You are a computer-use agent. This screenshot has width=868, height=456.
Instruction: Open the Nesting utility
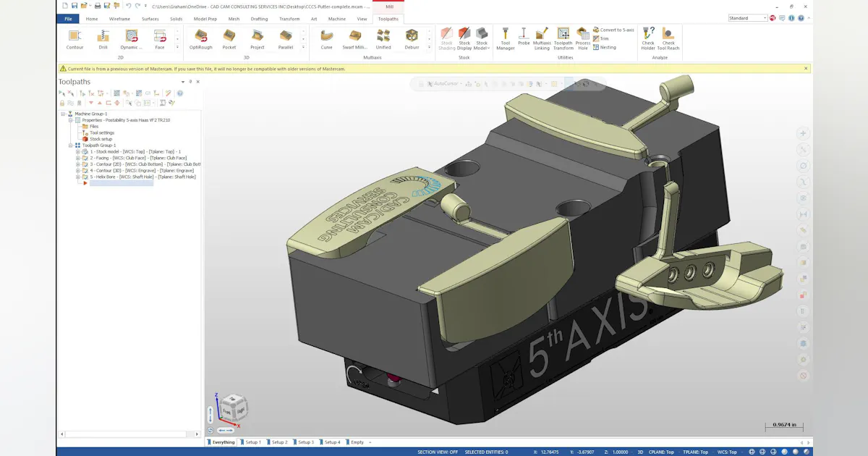tap(605, 47)
